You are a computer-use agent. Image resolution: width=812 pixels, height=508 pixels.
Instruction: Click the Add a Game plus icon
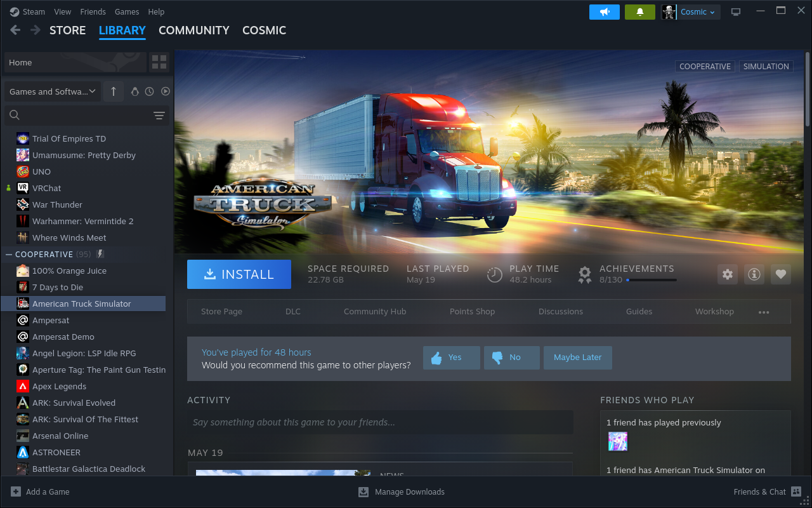click(x=16, y=491)
